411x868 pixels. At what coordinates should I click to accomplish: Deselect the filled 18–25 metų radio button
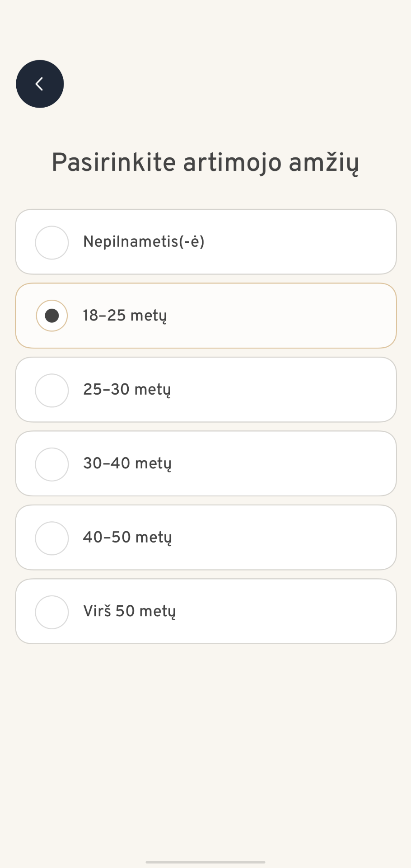click(51, 316)
